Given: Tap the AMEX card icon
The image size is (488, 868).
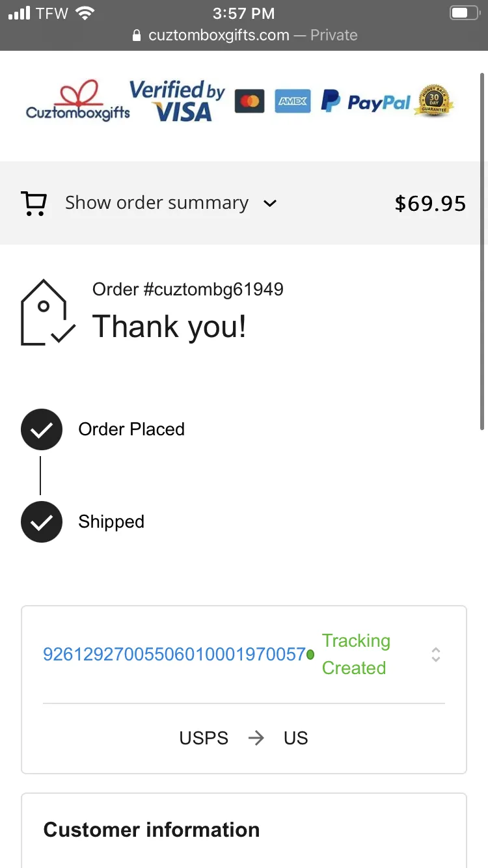Looking at the screenshot, I should point(292,102).
